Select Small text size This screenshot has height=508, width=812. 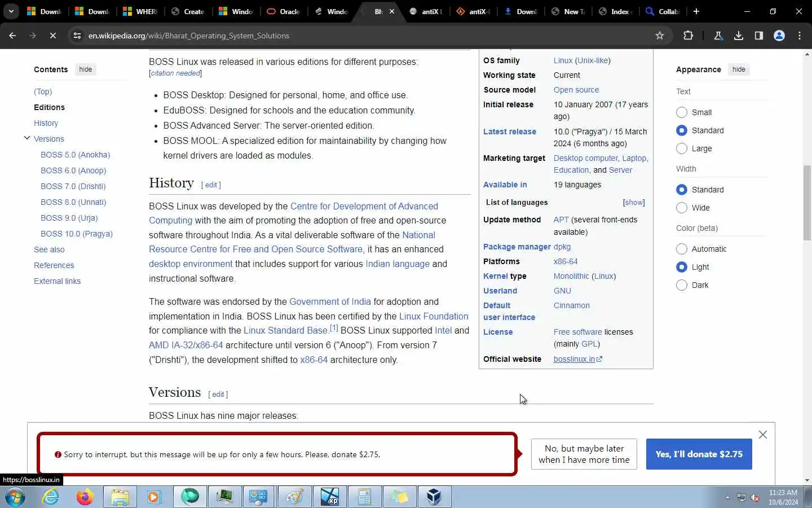[682, 112]
